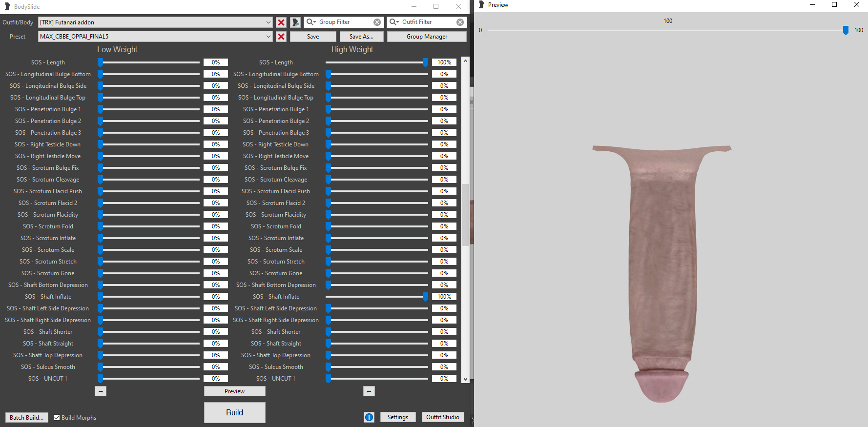Click the Preview window title icon
This screenshot has height=427, width=868.
point(481,5)
